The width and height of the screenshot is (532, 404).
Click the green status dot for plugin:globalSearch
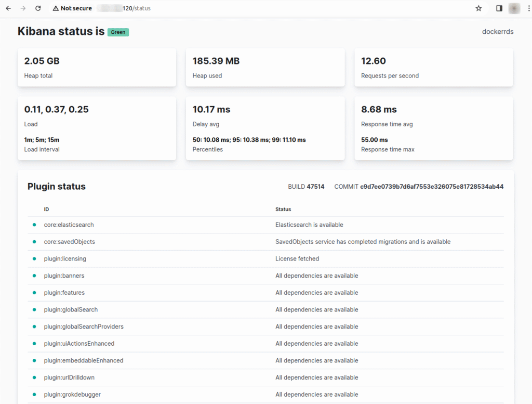pyautogui.click(x=34, y=309)
